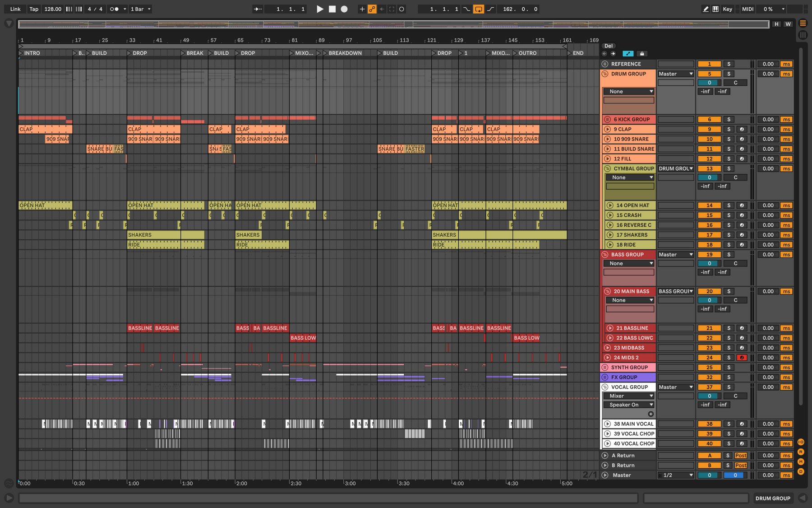Viewport: 812px width, 508px height.
Task: Click the Key map mode button
Action: [727, 9]
